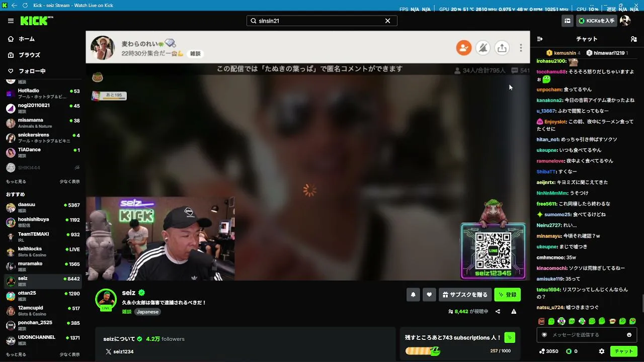Click the pug dog emote in quick emotes

(x=612, y=321)
